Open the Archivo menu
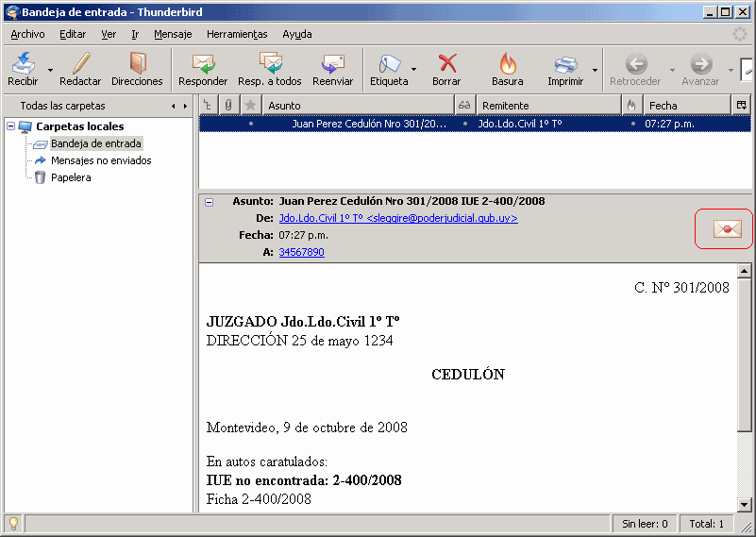 (x=27, y=34)
